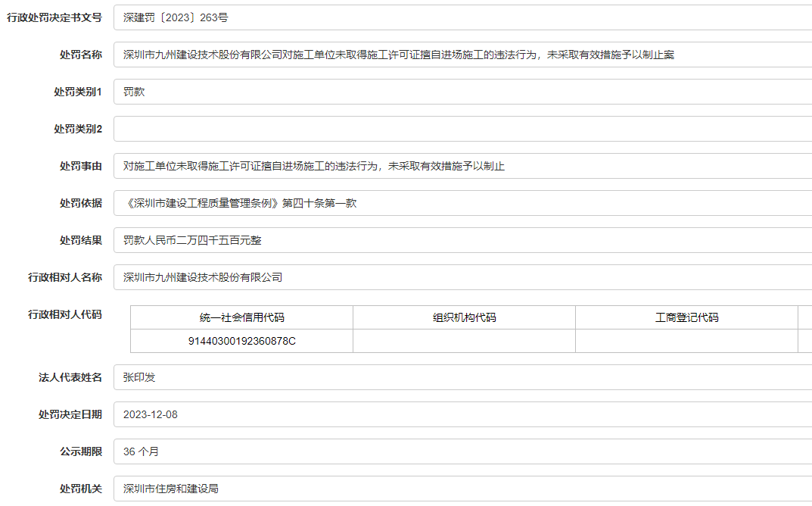Click the label 法人代表姓名
The width and height of the screenshot is (812, 506).
pyautogui.click(x=70, y=377)
